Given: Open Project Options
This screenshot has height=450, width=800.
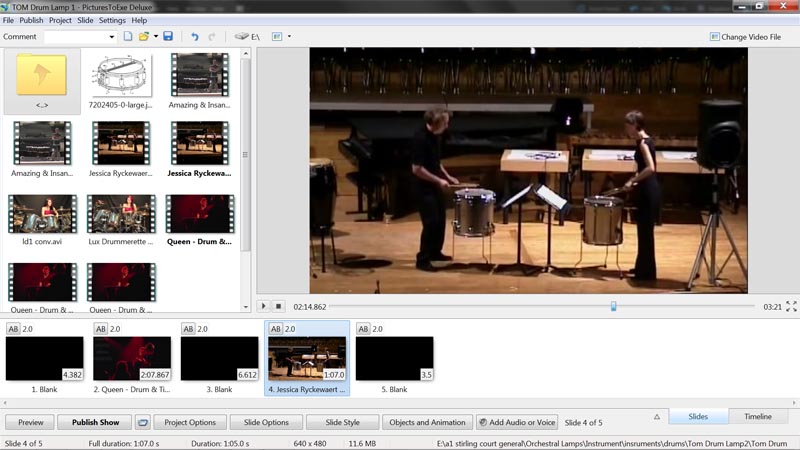Looking at the screenshot, I should click(x=190, y=422).
